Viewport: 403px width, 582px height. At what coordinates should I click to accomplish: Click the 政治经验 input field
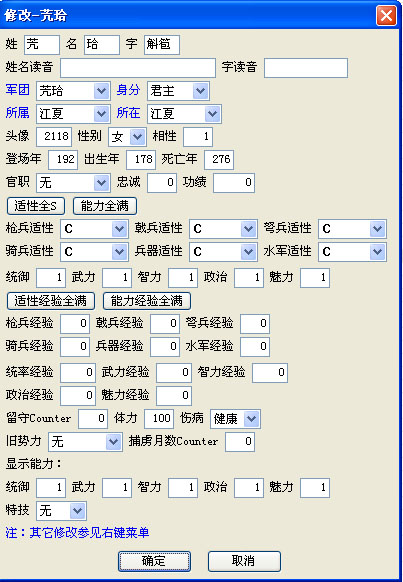click(x=78, y=396)
